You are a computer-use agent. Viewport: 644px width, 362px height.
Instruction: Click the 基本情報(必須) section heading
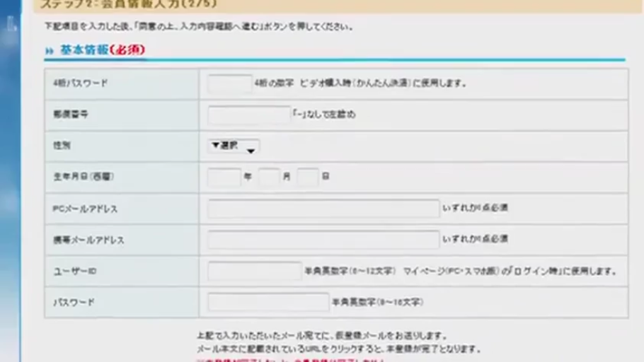coord(102,50)
